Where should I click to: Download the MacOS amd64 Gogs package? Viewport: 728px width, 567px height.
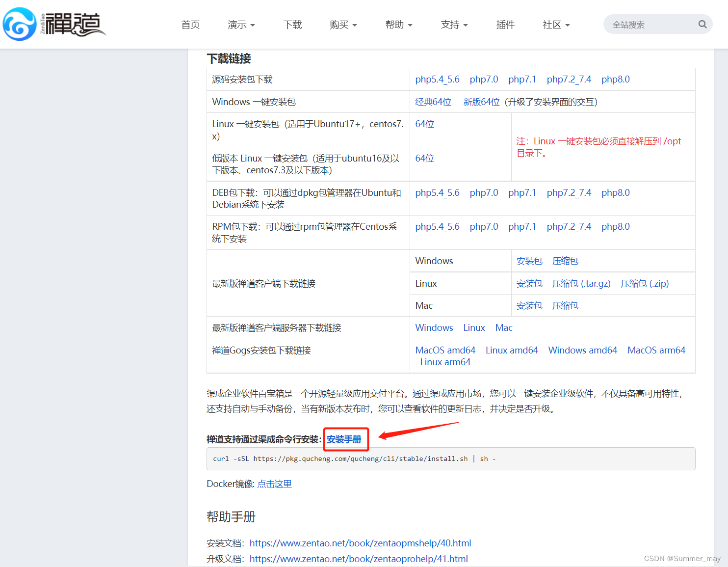tap(445, 351)
